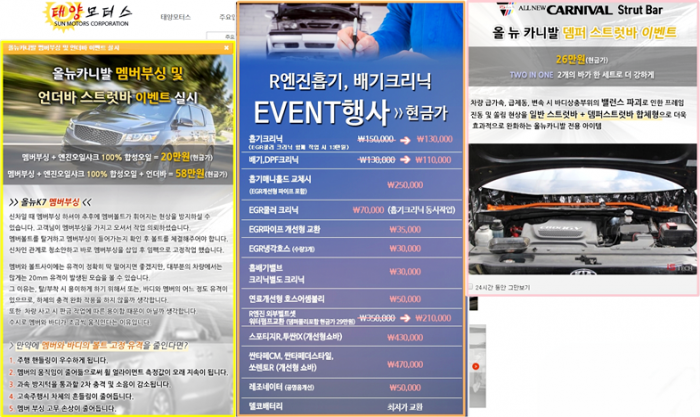
Task: Select the 델코배터리 최저가 교환 row
Action: click(351, 407)
